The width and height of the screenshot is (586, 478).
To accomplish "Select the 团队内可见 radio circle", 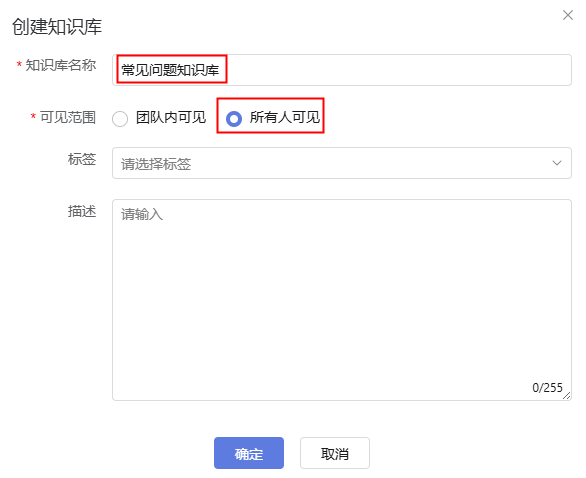I will tap(120, 119).
